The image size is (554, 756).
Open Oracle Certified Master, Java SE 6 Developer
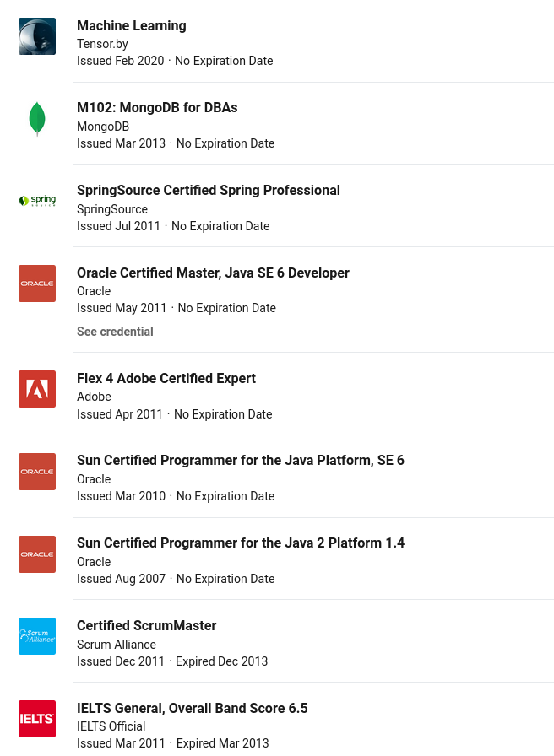click(214, 273)
